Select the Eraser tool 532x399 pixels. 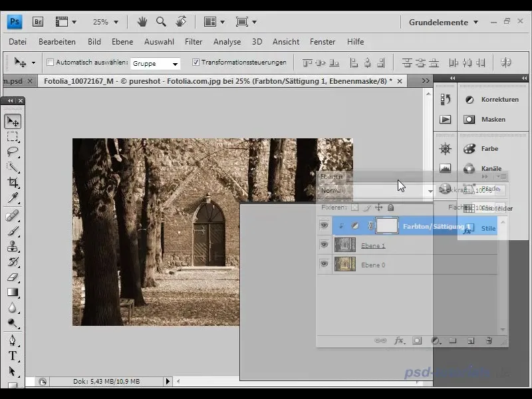point(13,277)
